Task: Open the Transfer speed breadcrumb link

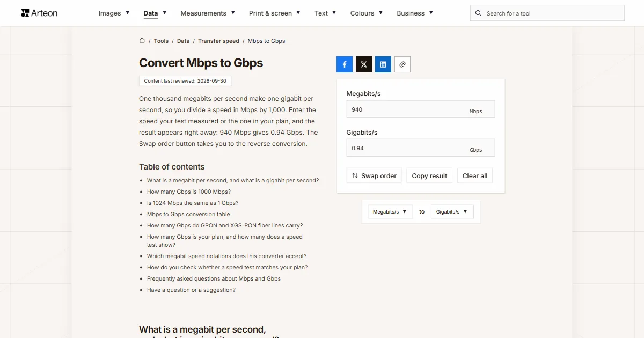Action: [x=218, y=41]
